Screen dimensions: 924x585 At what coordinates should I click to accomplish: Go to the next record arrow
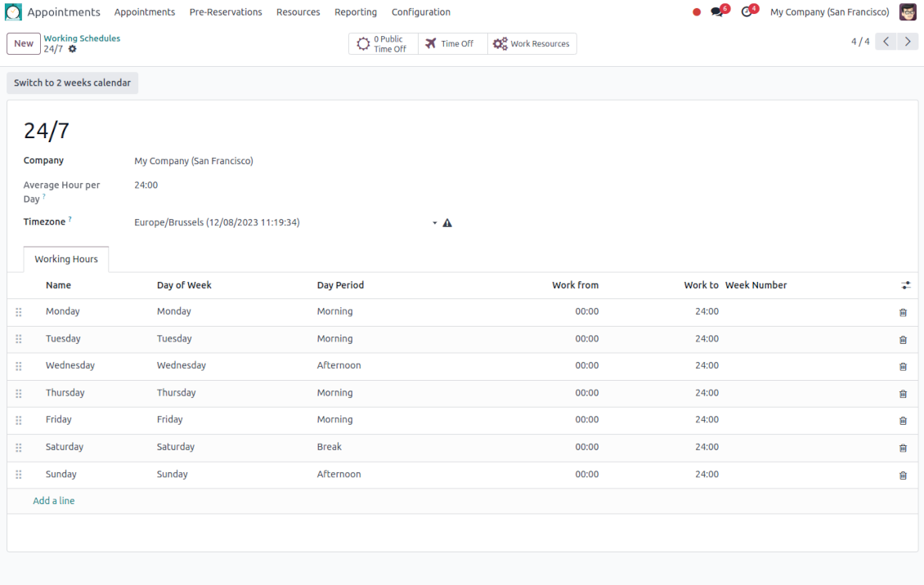click(908, 42)
